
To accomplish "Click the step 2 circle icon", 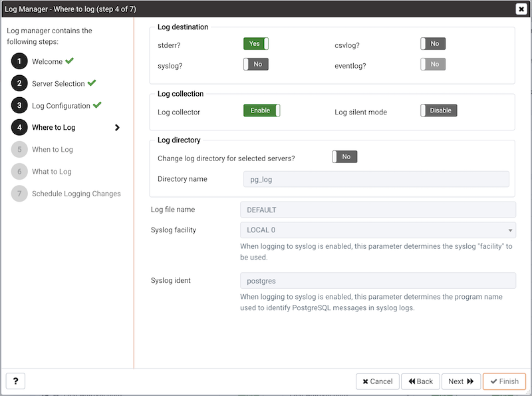I will pos(19,83).
